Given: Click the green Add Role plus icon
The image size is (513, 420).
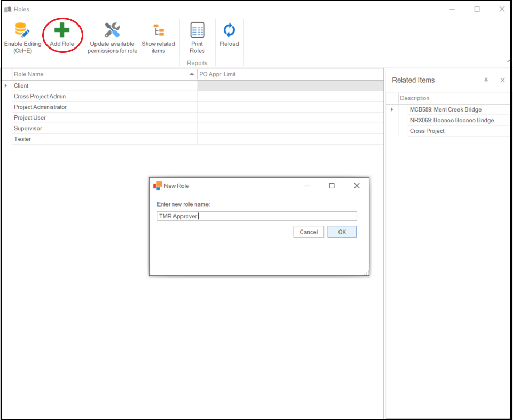Looking at the screenshot, I should pos(62,30).
